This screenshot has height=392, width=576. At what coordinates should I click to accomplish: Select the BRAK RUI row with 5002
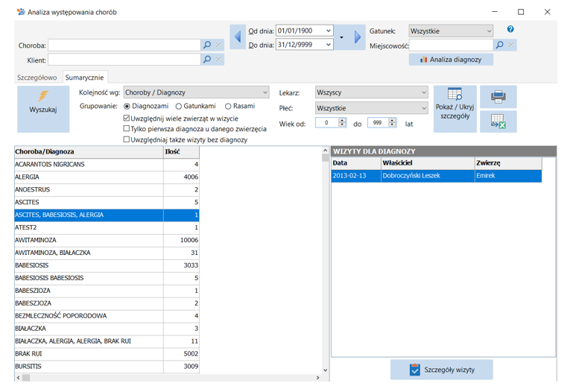[107, 354]
